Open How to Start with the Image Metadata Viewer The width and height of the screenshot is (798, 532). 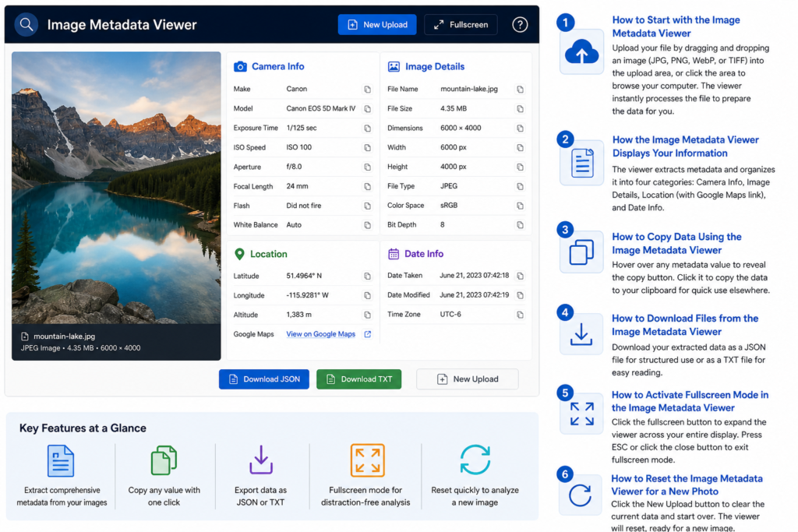point(676,26)
